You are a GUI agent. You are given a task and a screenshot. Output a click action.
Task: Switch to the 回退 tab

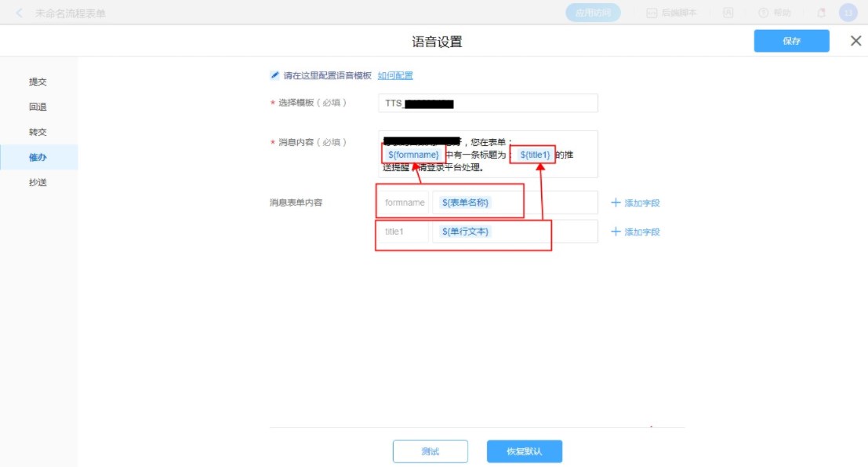click(38, 107)
